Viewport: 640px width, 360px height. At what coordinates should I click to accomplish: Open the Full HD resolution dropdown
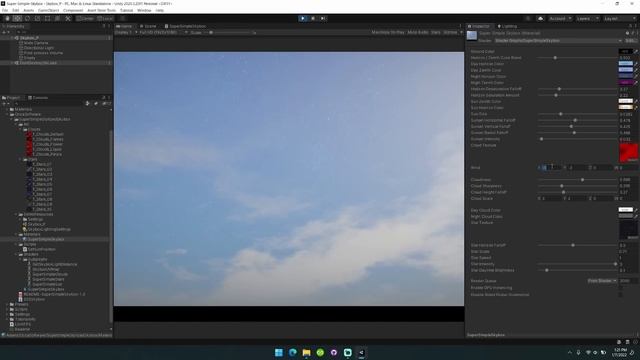pyautogui.click(x=163, y=32)
